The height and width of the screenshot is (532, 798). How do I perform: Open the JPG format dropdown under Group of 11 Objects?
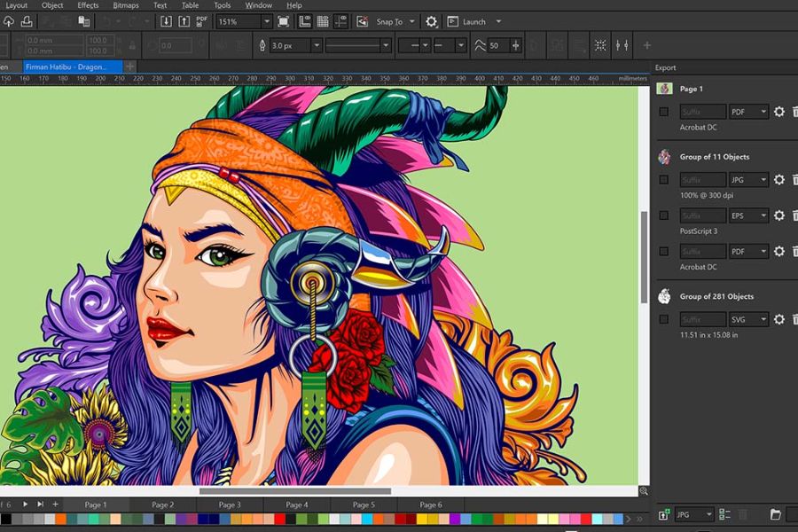point(748,180)
